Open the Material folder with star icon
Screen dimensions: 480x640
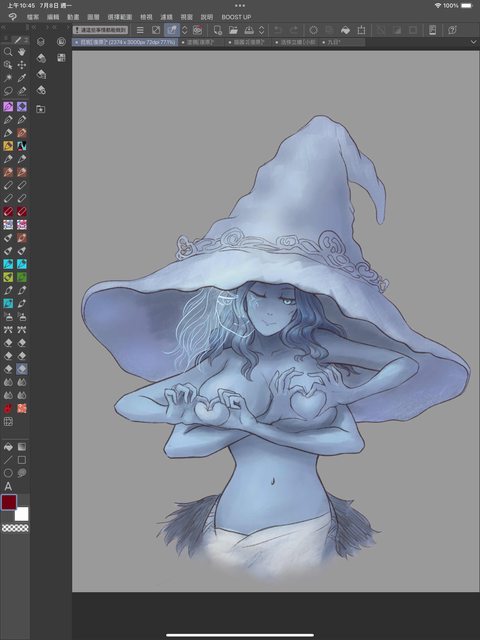click(40, 109)
